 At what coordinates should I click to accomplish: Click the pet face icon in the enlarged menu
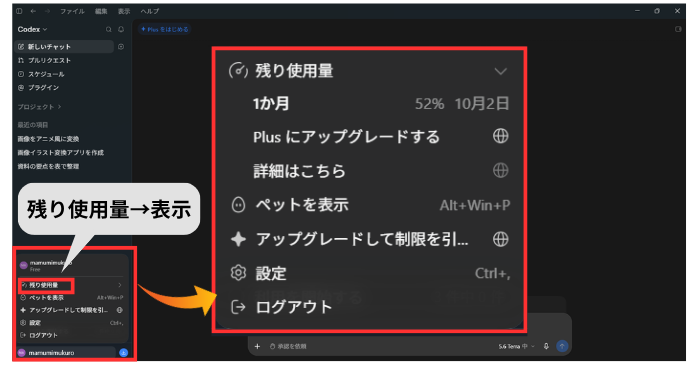(x=239, y=205)
